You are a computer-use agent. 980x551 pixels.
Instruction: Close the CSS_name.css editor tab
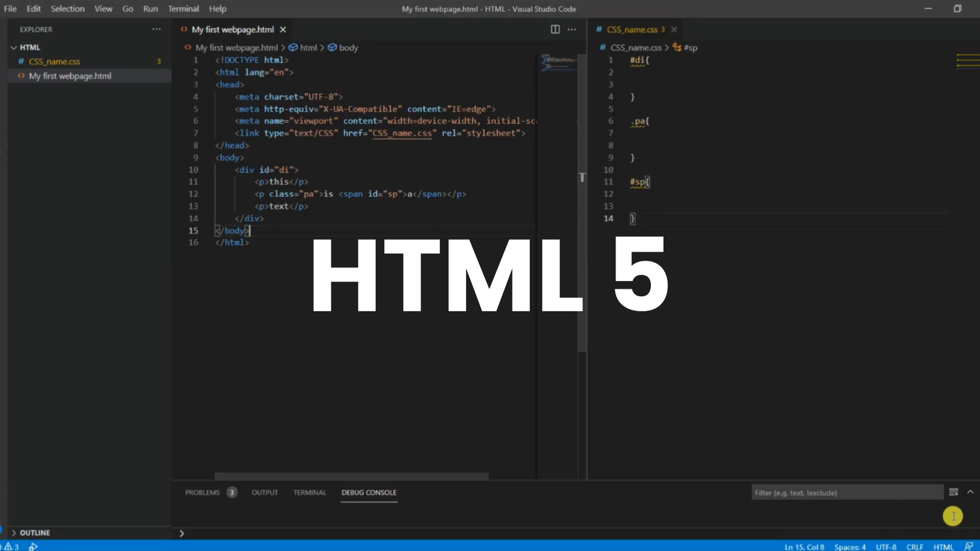(674, 29)
